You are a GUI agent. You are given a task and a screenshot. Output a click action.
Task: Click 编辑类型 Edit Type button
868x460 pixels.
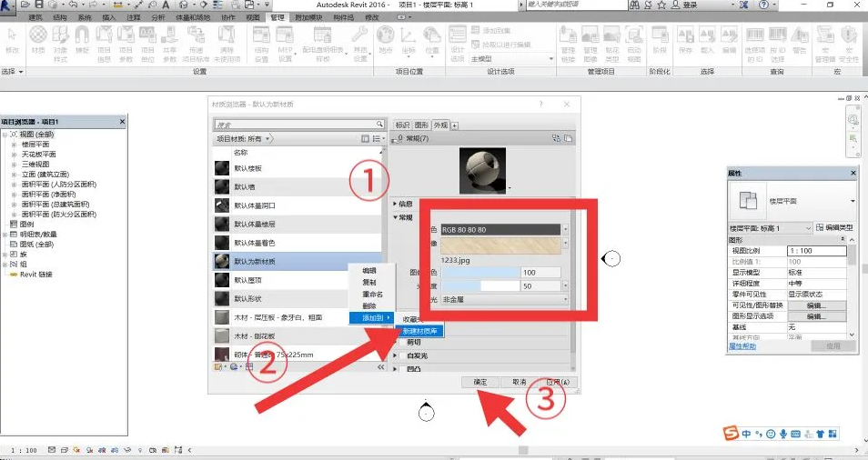(834, 227)
